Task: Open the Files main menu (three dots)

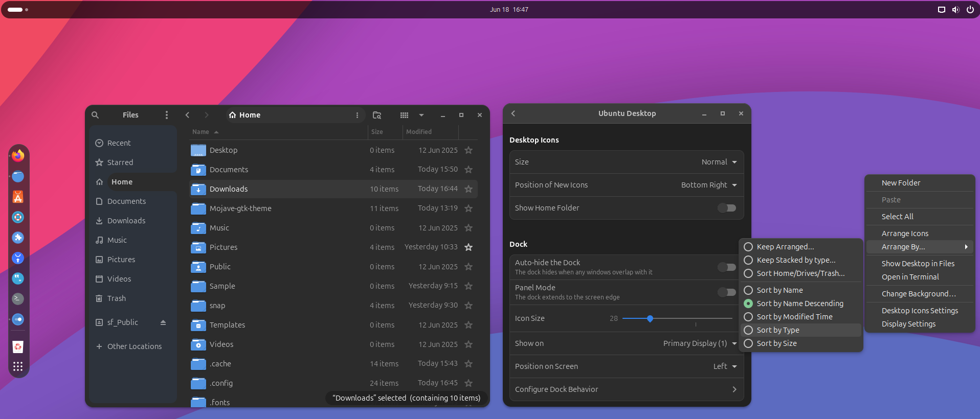Action: [166, 115]
